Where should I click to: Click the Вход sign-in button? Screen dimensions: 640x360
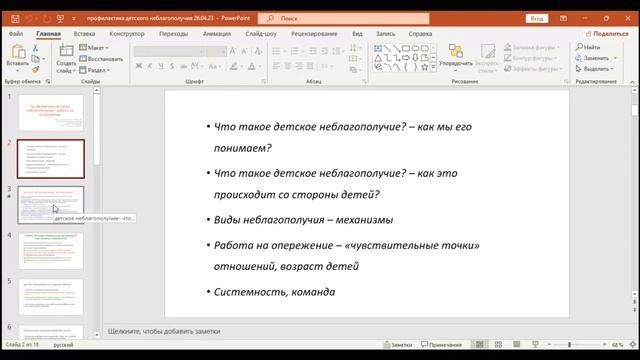[x=537, y=18]
